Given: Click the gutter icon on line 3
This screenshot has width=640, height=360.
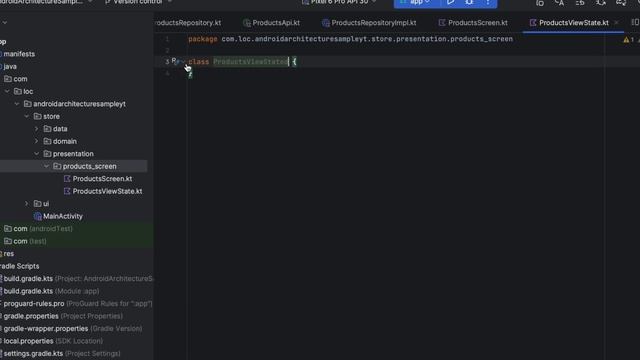Looking at the screenshot, I should [175, 61].
